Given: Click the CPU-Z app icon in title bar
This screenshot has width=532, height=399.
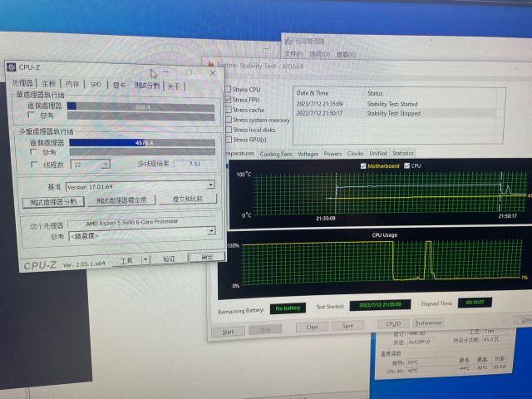Looking at the screenshot, I should pos(11,68).
